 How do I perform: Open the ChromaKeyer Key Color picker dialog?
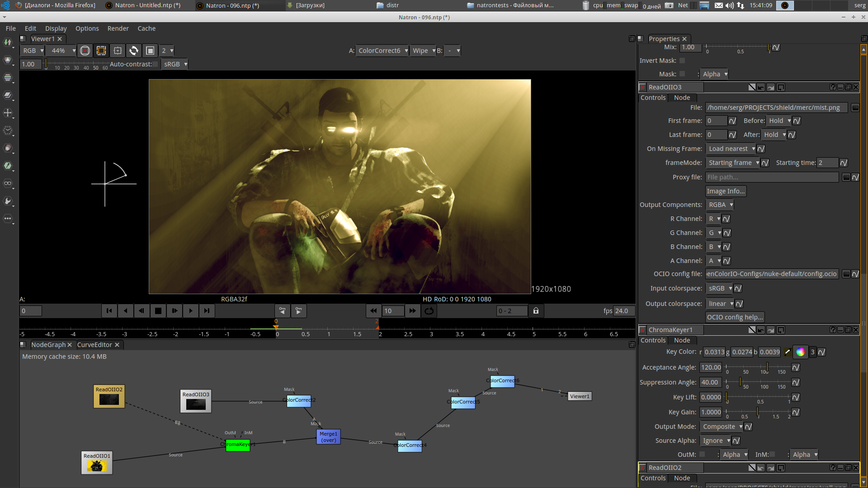pyautogui.click(x=800, y=352)
